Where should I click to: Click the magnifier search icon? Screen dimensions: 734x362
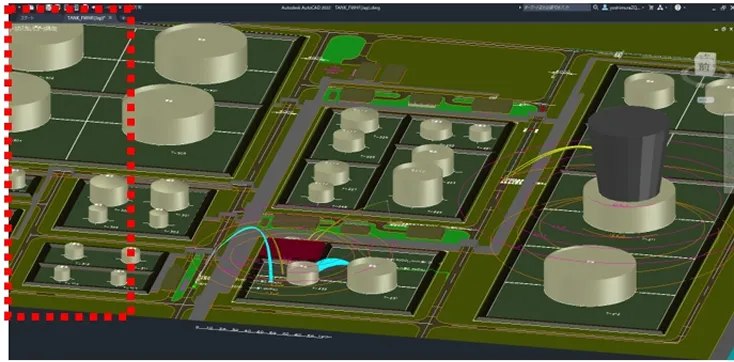[595, 7]
